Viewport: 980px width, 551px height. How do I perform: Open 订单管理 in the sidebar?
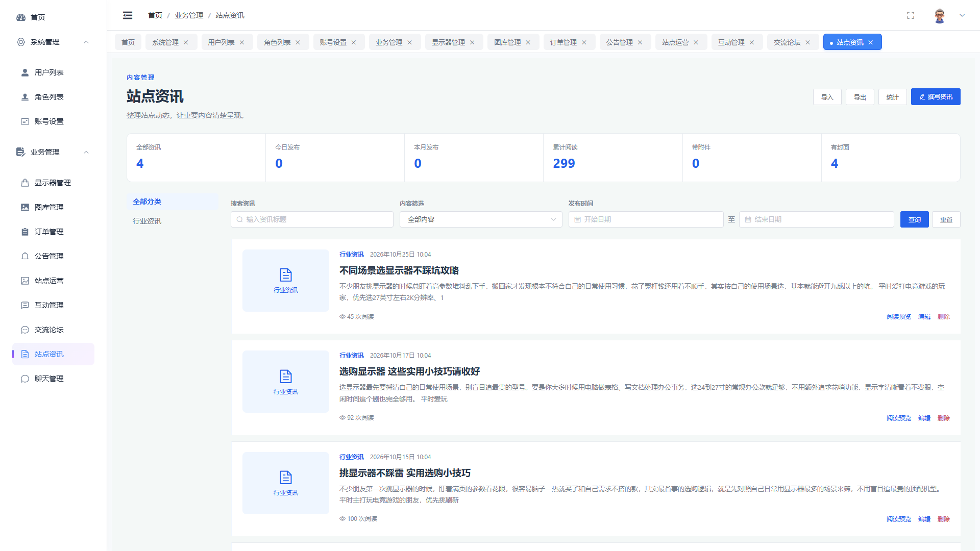point(53,232)
